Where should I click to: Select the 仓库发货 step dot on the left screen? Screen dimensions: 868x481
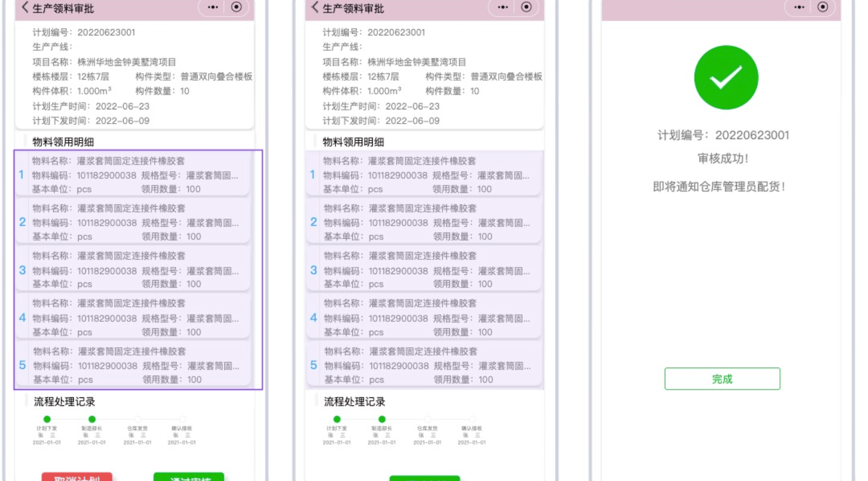point(137,419)
